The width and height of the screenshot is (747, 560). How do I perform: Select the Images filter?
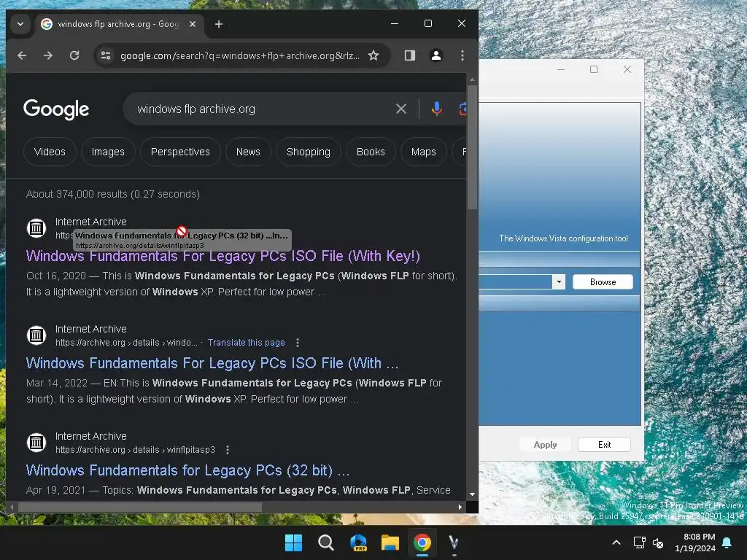coord(108,152)
